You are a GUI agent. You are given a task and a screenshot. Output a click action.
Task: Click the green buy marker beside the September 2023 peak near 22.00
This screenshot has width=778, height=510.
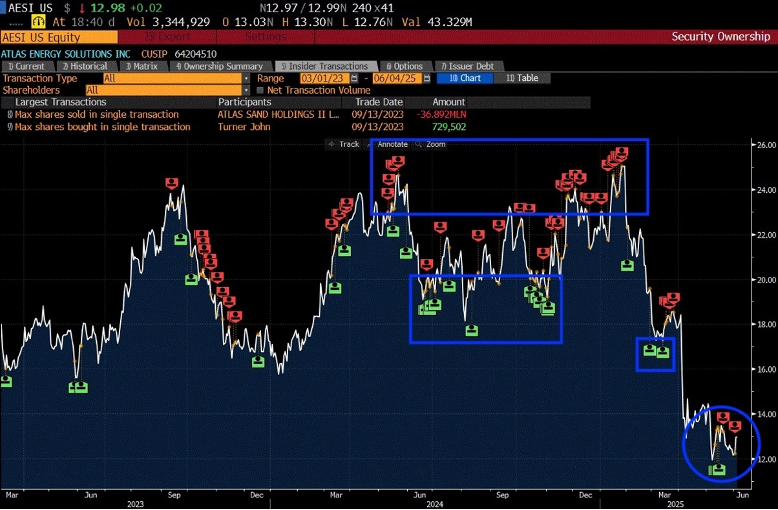181,239
